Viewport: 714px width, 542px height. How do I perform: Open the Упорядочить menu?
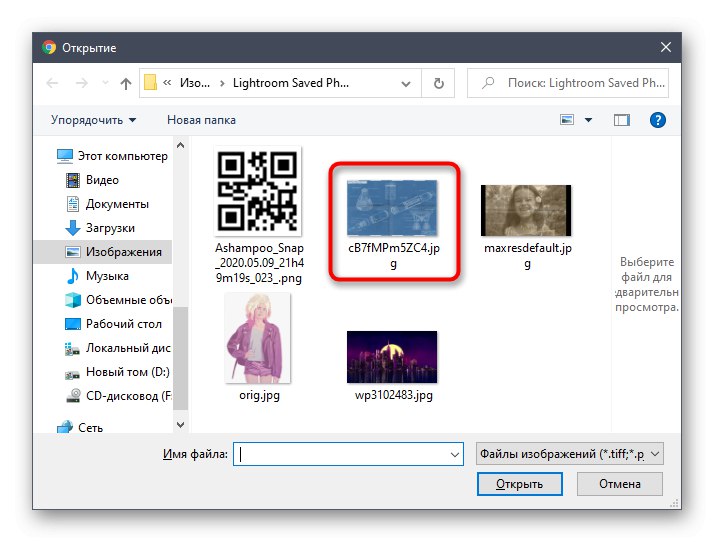93,120
